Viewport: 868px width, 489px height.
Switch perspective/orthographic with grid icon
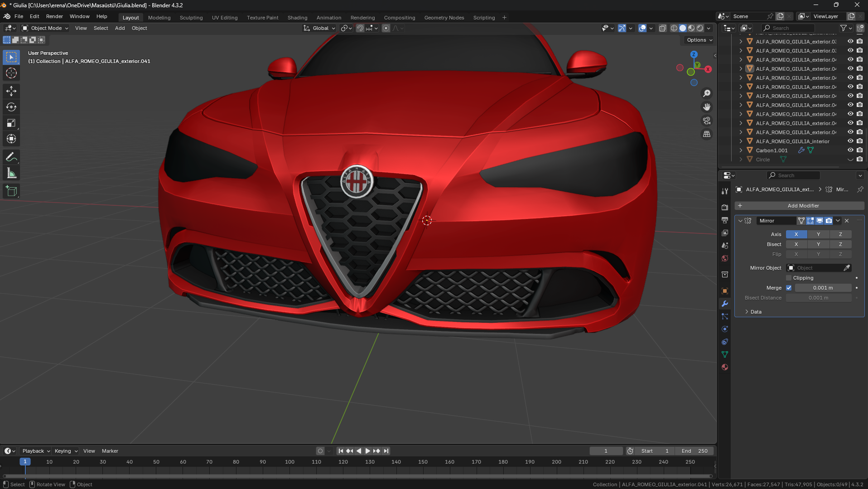pos(707,134)
